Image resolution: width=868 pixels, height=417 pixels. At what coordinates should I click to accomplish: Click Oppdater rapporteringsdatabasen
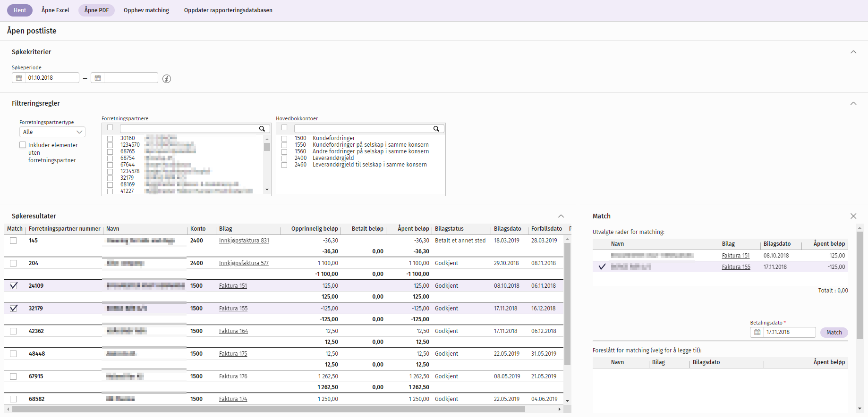coord(228,10)
